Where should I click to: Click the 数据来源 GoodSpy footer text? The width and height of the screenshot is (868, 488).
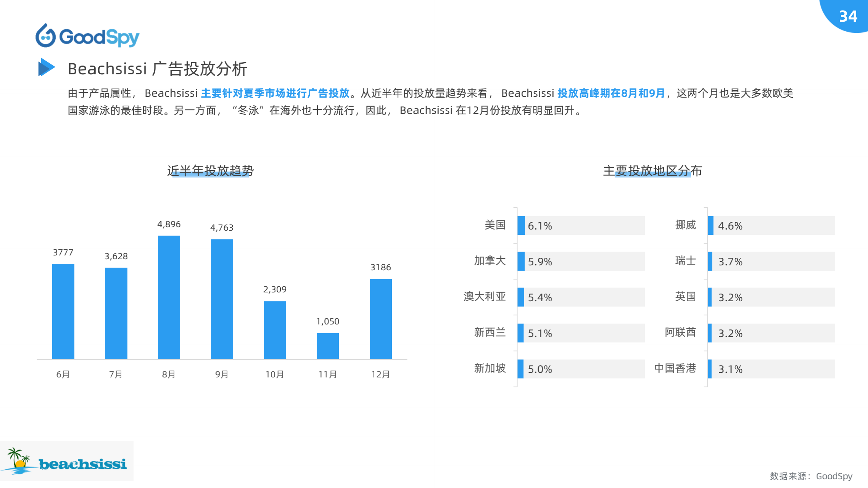coord(811,476)
